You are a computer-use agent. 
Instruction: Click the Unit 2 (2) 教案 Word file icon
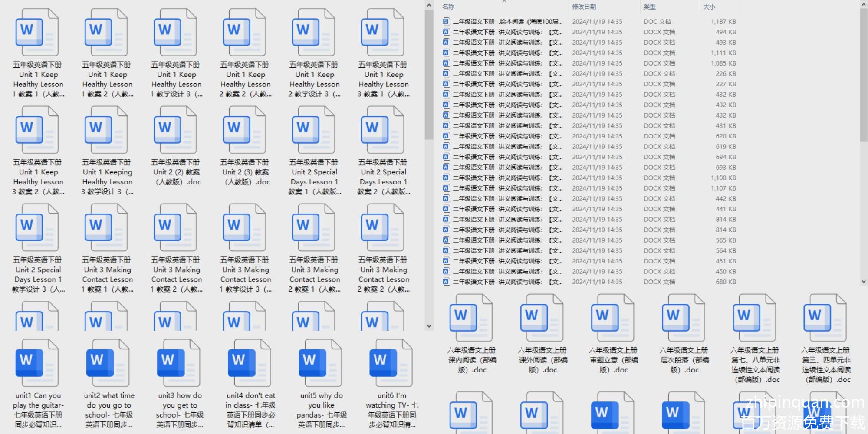pyautogui.click(x=175, y=130)
